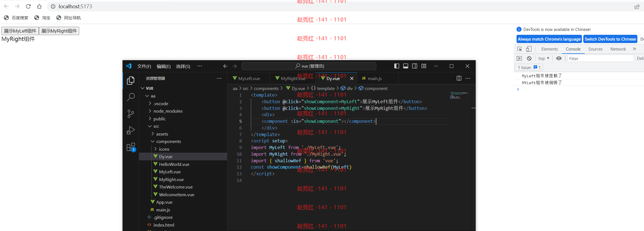Expand the .vscode folder
644x231 pixels.
pyautogui.click(x=150, y=103)
